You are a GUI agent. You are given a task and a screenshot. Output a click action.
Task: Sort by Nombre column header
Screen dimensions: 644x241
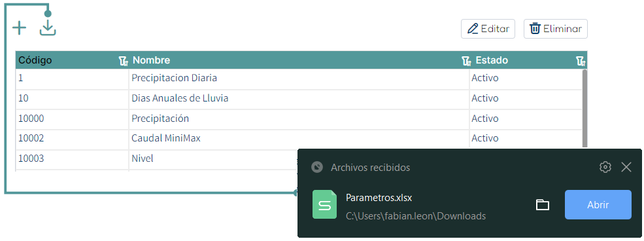[151, 60]
